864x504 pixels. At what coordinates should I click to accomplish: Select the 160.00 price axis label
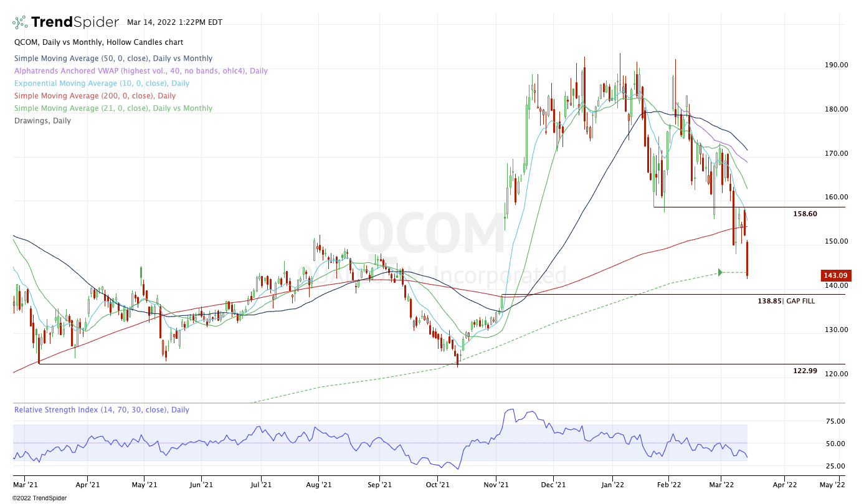point(837,197)
